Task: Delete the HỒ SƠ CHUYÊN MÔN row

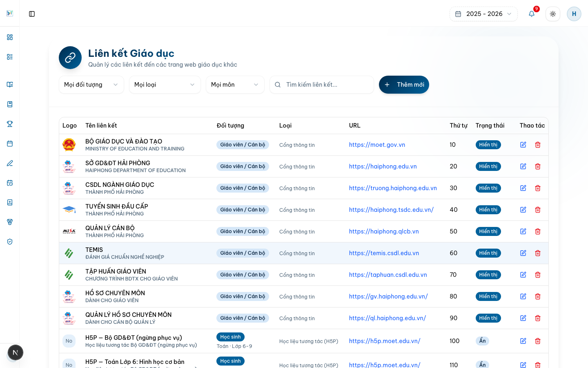Action: [538, 296]
